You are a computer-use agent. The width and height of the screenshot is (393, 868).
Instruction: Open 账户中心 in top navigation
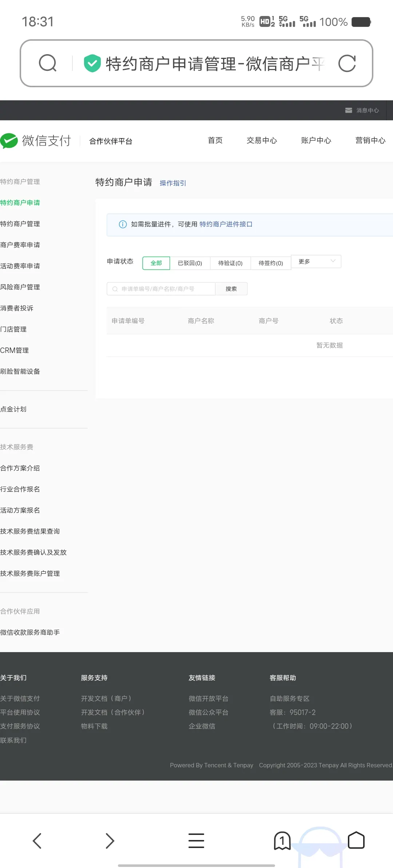click(x=316, y=140)
